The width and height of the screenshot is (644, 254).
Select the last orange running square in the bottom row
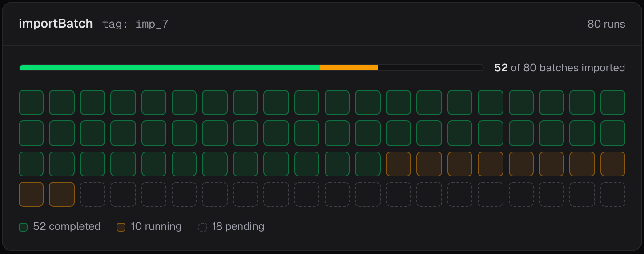point(62,194)
